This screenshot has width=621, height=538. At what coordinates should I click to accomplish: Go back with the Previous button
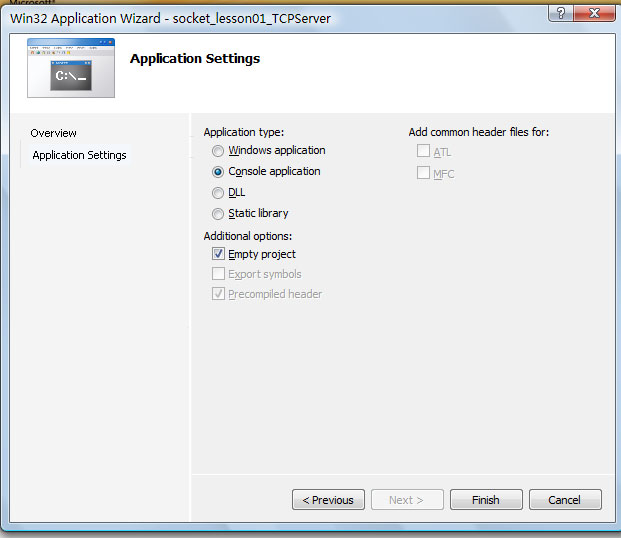coord(328,500)
